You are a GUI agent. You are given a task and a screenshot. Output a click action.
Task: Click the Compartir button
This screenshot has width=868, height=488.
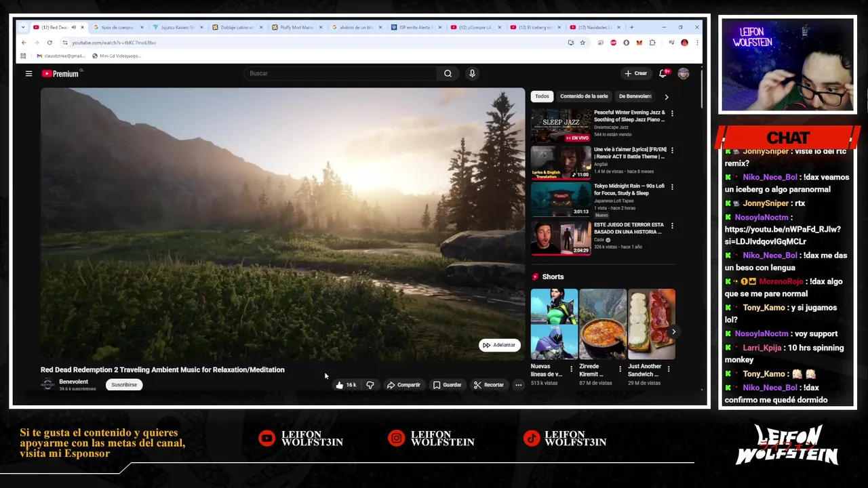coord(403,385)
